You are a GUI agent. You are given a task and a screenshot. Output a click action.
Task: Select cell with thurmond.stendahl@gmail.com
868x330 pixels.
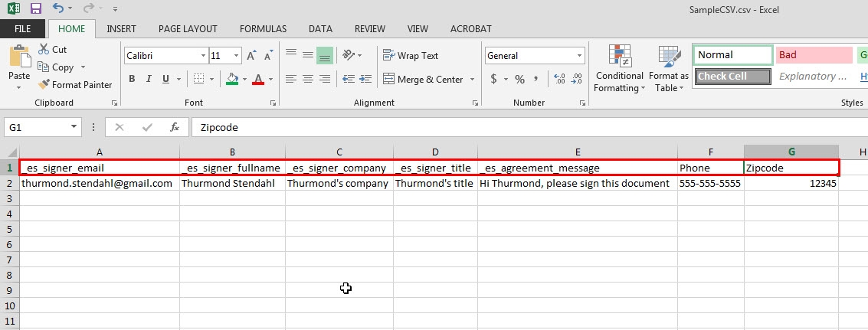(x=99, y=183)
